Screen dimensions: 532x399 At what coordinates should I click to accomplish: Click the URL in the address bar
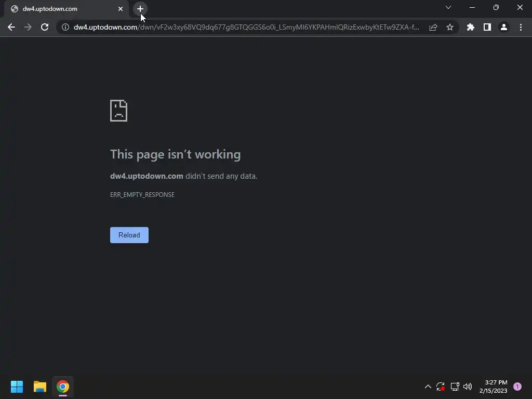point(246,27)
